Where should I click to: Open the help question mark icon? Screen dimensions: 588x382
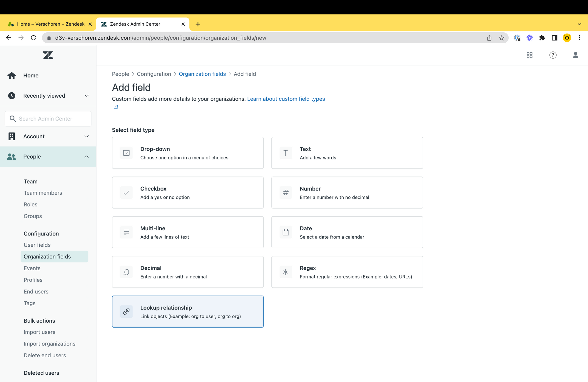[x=553, y=55]
